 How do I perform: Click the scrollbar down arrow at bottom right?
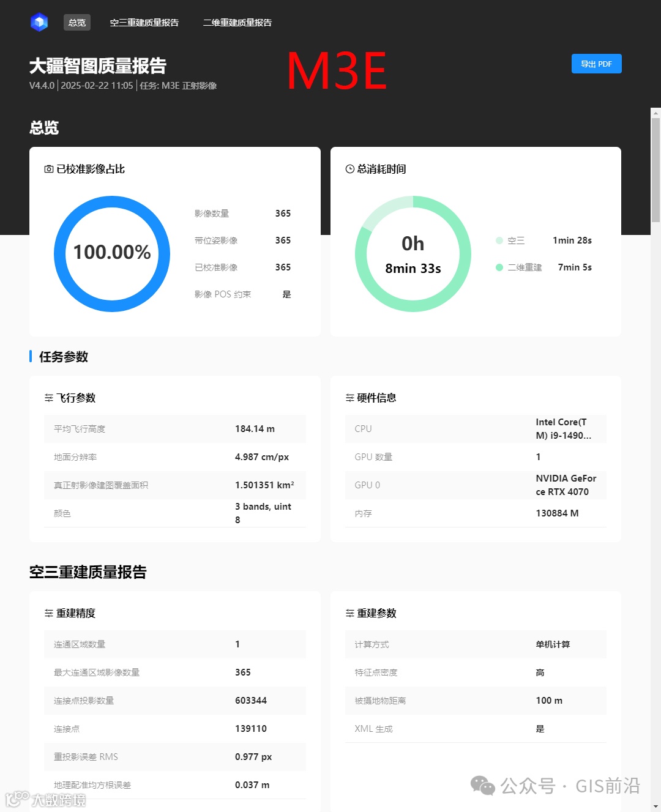coord(655,806)
